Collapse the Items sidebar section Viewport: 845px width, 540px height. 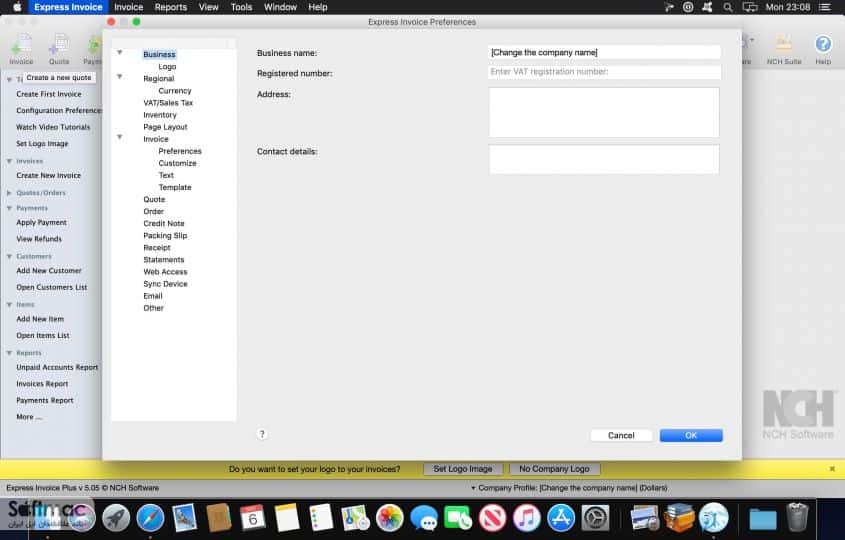click(x=9, y=304)
